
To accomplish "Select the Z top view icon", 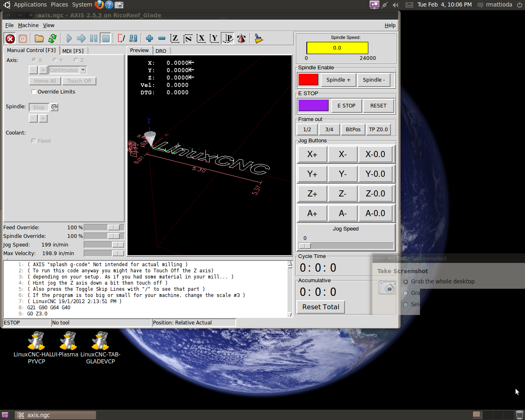I will 175,39.
